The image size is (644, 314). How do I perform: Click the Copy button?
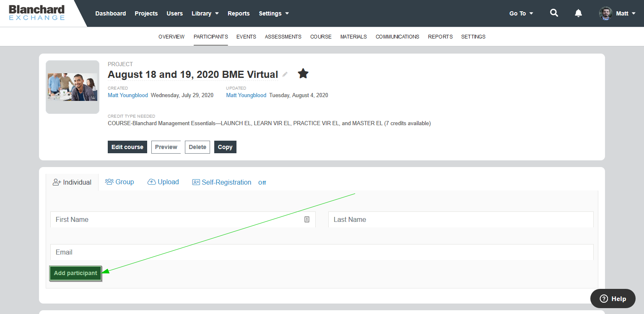[x=225, y=147]
